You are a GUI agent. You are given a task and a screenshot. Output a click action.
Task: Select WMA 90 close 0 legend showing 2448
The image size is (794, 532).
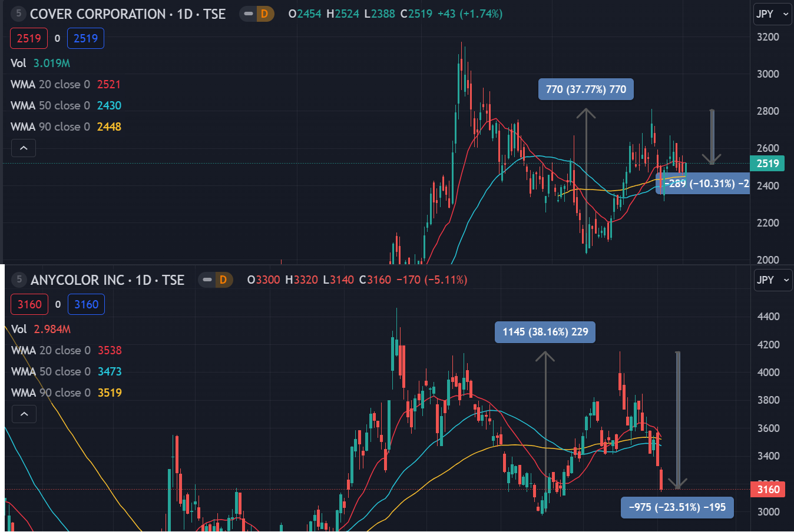pos(66,127)
